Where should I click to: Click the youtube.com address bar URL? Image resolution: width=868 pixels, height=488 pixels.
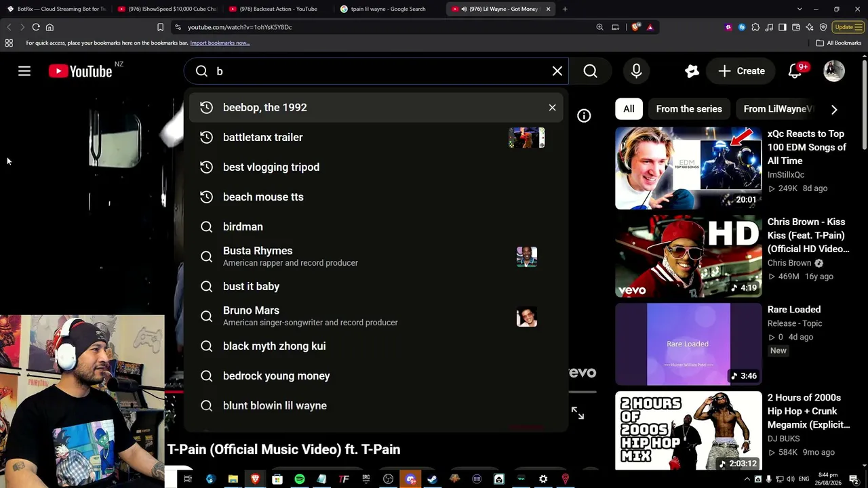(x=239, y=27)
